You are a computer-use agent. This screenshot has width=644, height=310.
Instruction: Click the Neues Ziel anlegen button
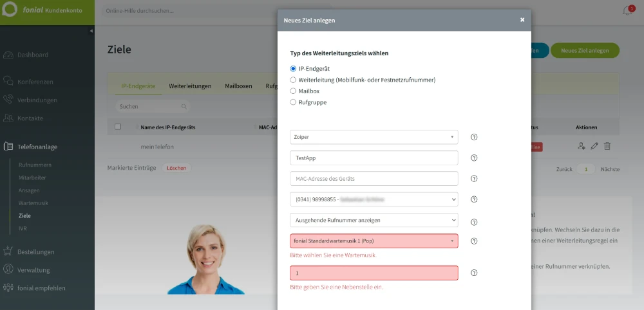point(585,50)
